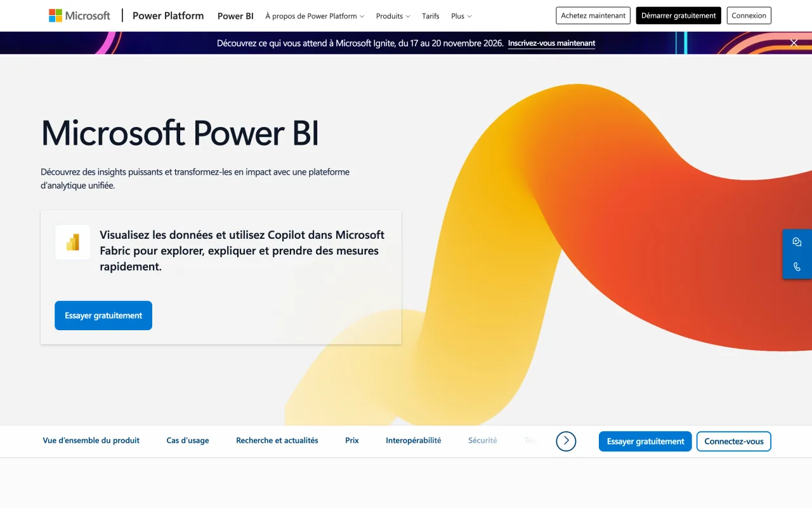Select Vue d'ensemble du produit tab
The height and width of the screenshot is (508, 812).
point(91,440)
